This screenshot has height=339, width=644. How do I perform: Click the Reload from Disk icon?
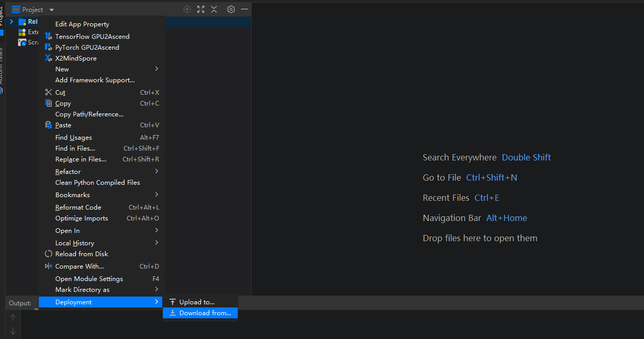[x=49, y=254]
